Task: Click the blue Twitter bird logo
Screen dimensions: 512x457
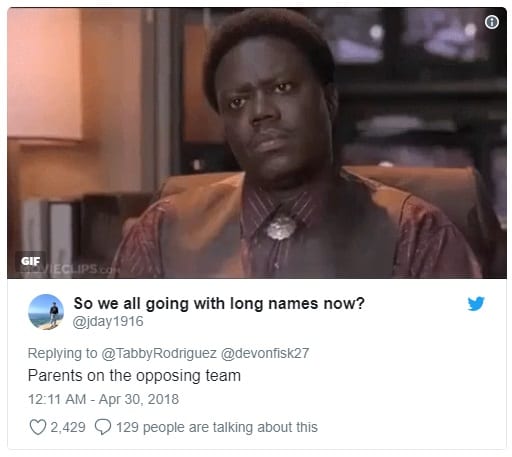Action: [476, 304]
